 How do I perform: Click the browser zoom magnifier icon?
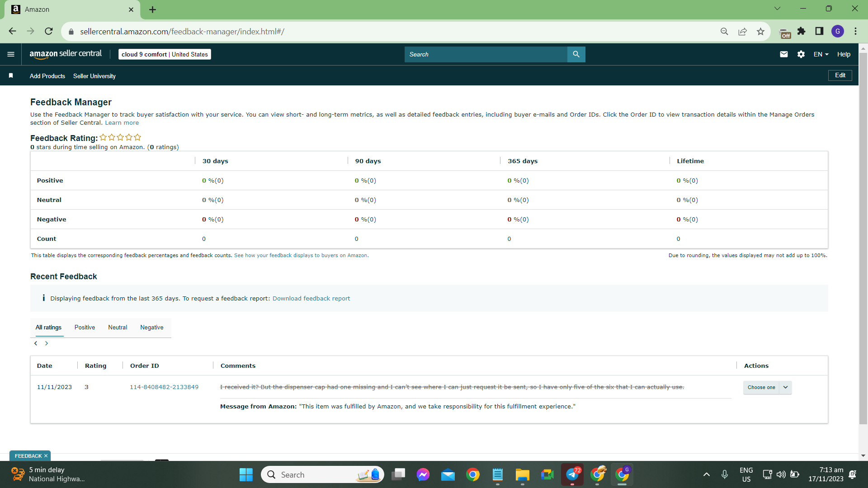pyautogui.click(x=724, y=31)
